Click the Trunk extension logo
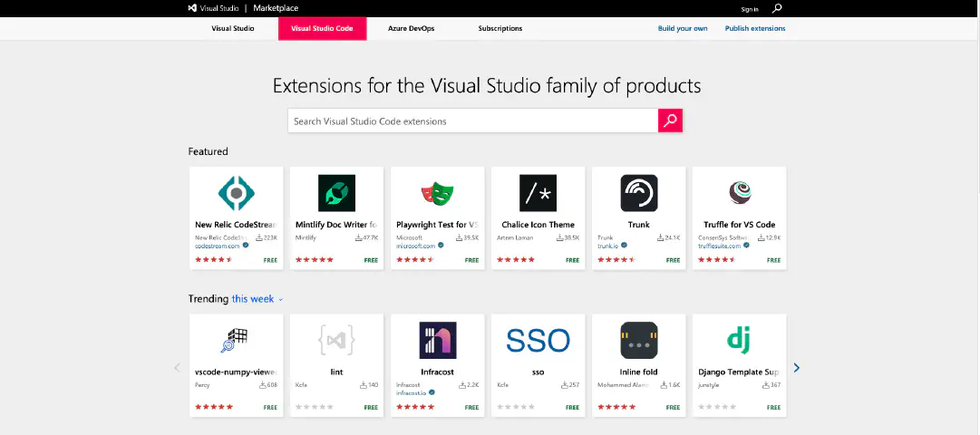980x435 pixels. coord(638,193)
